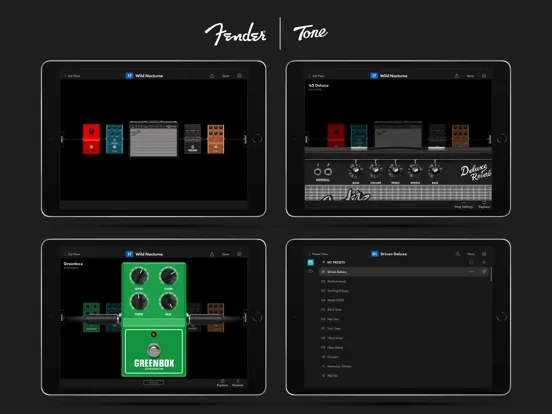Select orange pedal thumbnail on '65 Deluxe screen

point(460,136)
